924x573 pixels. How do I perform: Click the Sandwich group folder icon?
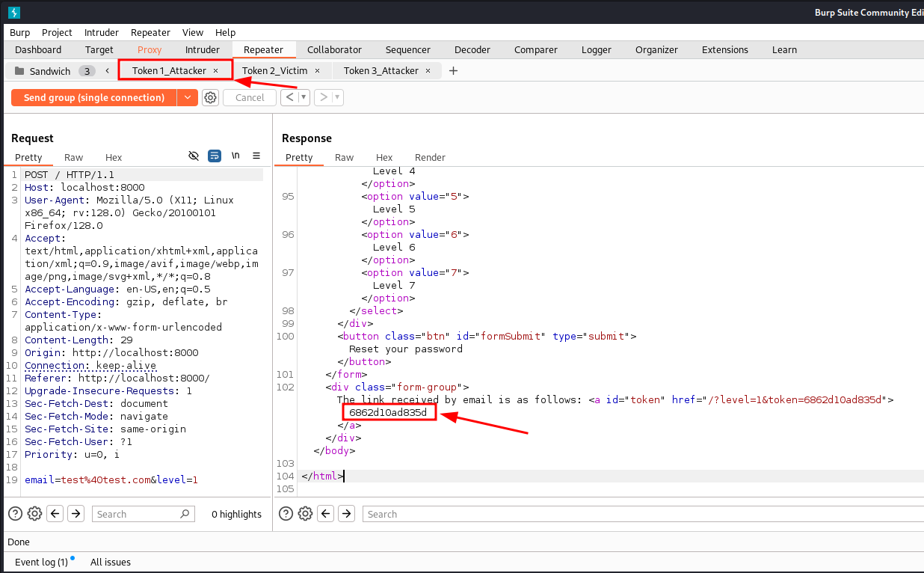(19, 71)
